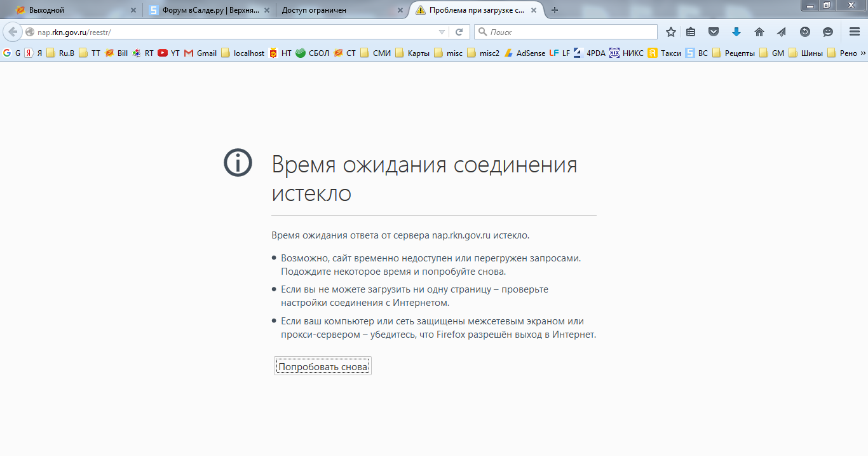Open a new tab with plus button
This screenshot has width=868, height=456.
pos(555,10)
